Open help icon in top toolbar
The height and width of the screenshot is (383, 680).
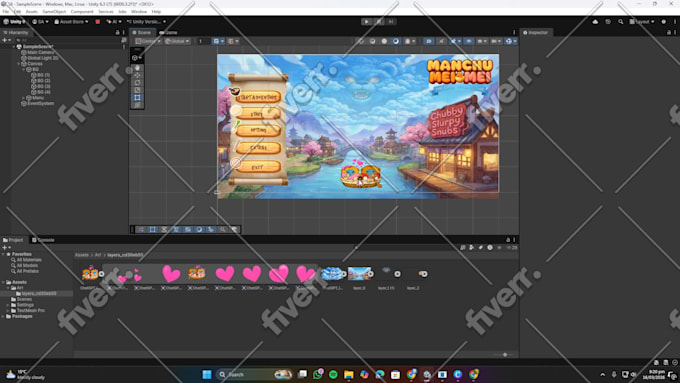tap(664, 22)
